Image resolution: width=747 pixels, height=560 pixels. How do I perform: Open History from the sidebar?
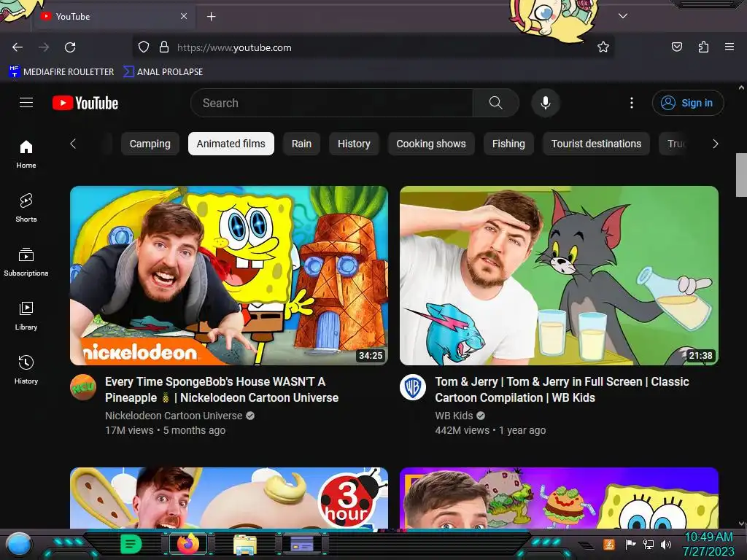tap(26, 370)
